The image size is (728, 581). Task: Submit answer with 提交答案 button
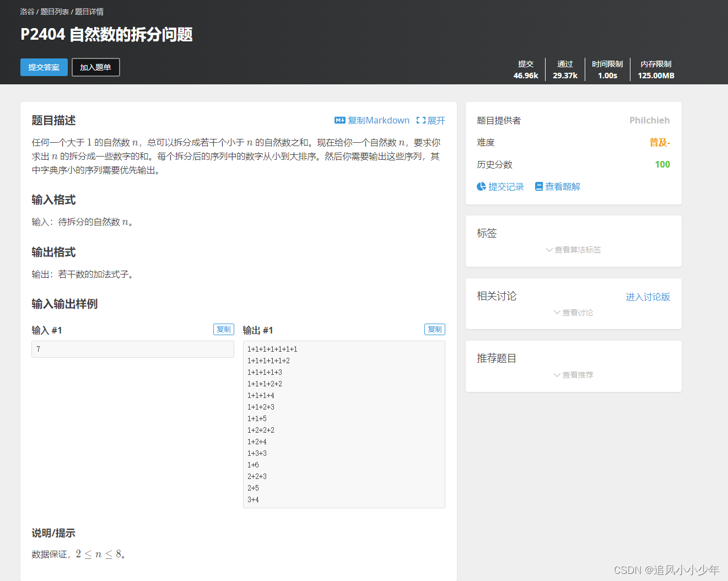[x=44, y=67]
